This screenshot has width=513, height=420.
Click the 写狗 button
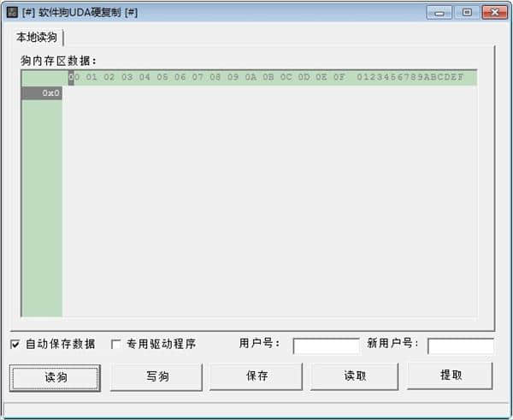pyautogui.click(x=156, y=376)
